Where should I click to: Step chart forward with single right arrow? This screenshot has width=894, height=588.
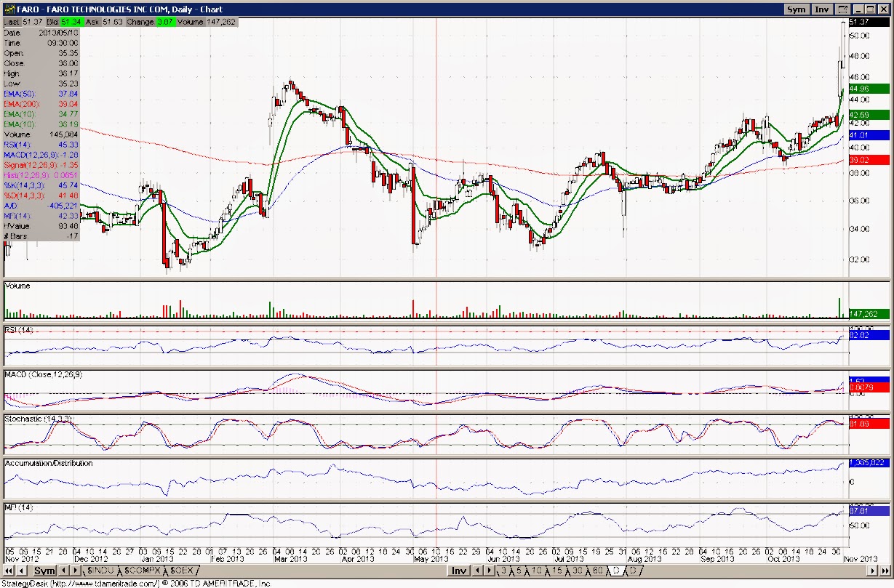pyautogui.click(x=872, y=571)
